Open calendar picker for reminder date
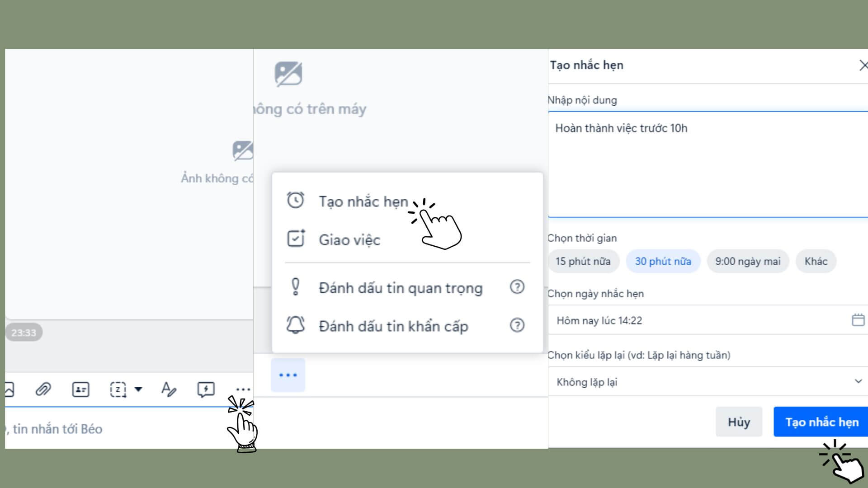Screen dimensions: 868x488 (x=859, y=320)
